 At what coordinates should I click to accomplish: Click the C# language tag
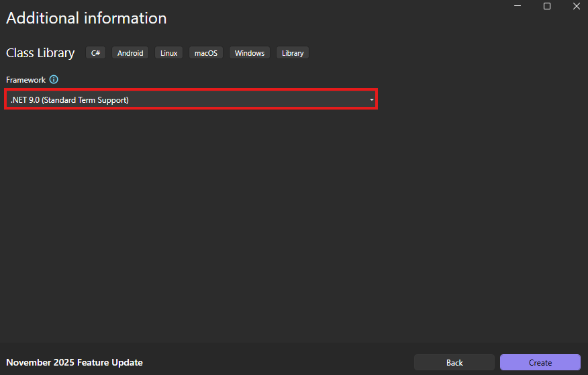95,53
